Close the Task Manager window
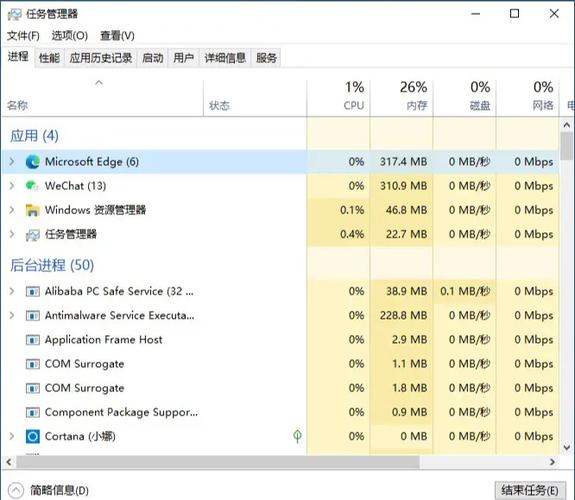 pyautogui.click(x=554, y=14)
